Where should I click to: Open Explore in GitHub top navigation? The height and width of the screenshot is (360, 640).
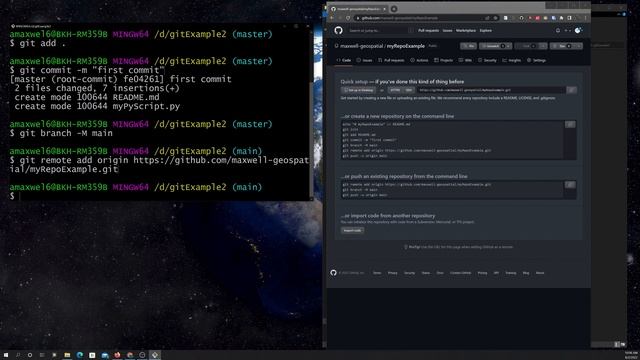point(486,31)
